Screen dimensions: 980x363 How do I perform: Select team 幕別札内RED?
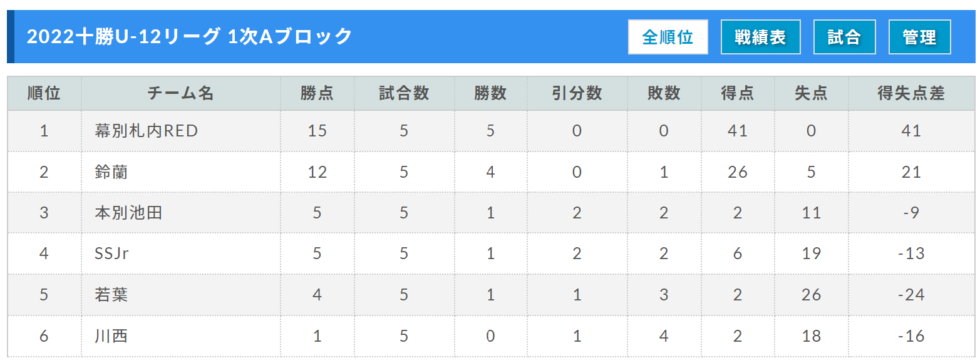tap(147, 131)
